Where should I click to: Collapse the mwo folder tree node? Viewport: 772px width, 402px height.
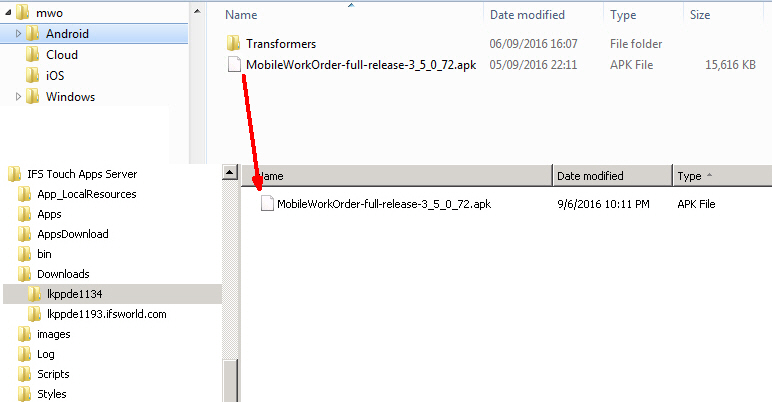click(8, 13)
